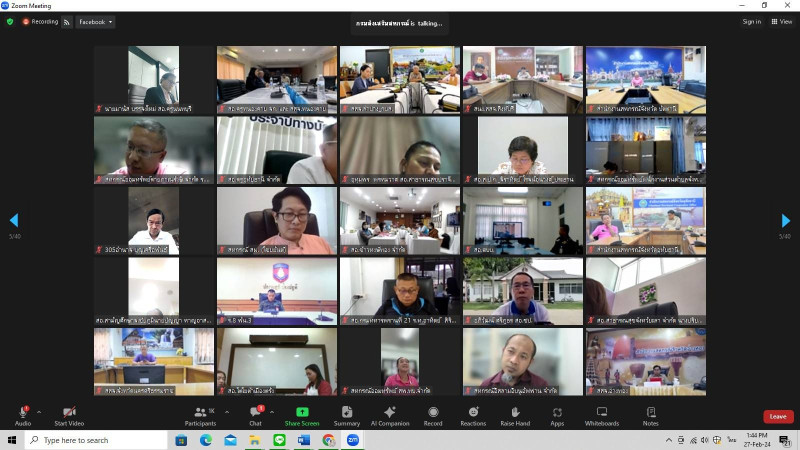Click Sign in at the top right

pyautogui.click(x=751, y=21)
